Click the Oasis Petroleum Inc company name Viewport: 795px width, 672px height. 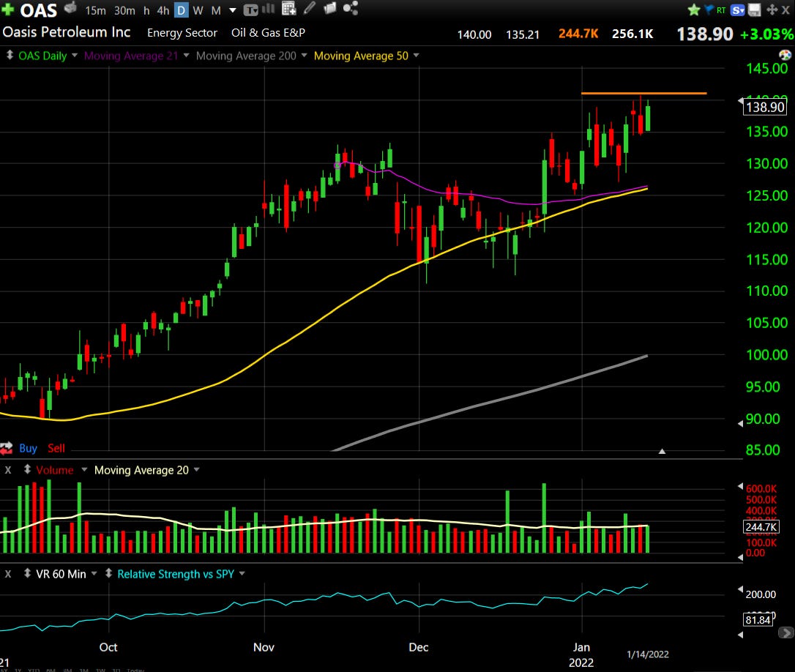67,32
